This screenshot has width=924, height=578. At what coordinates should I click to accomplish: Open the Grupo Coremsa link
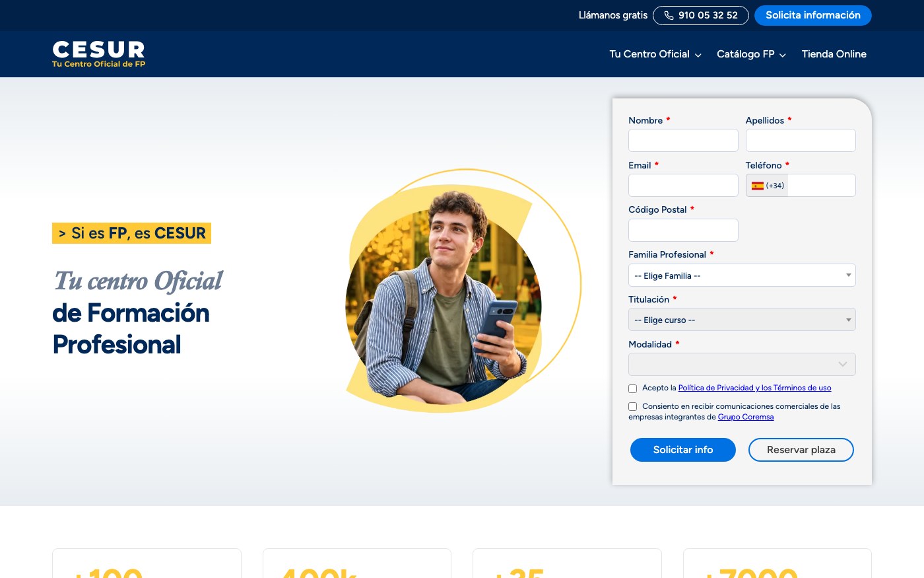746,417
